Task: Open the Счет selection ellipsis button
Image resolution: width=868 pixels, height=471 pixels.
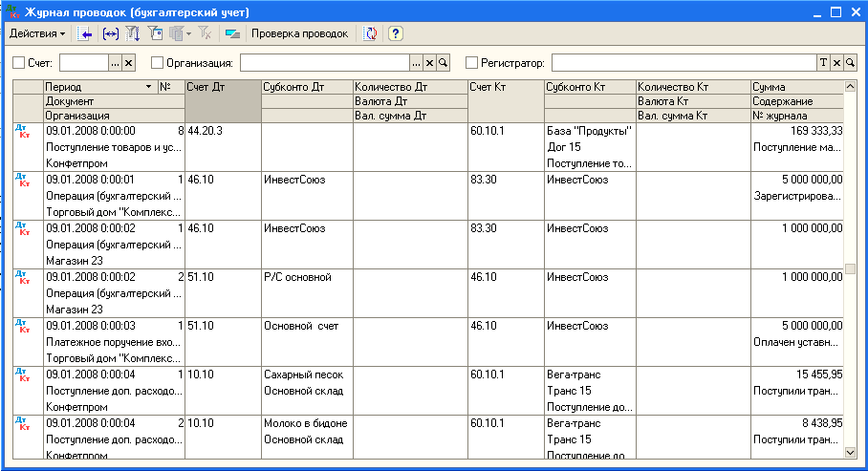Action: pos(115,63)
